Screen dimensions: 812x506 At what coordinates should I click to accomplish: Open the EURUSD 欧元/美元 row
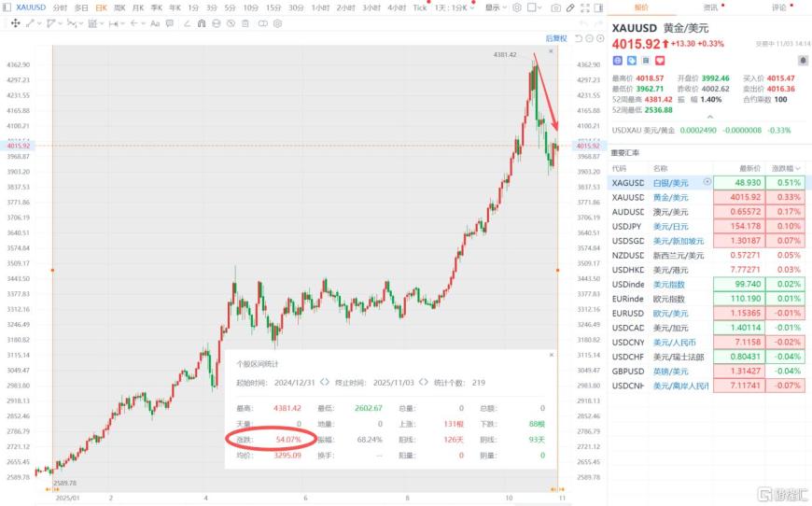click(x=707, y=314)
